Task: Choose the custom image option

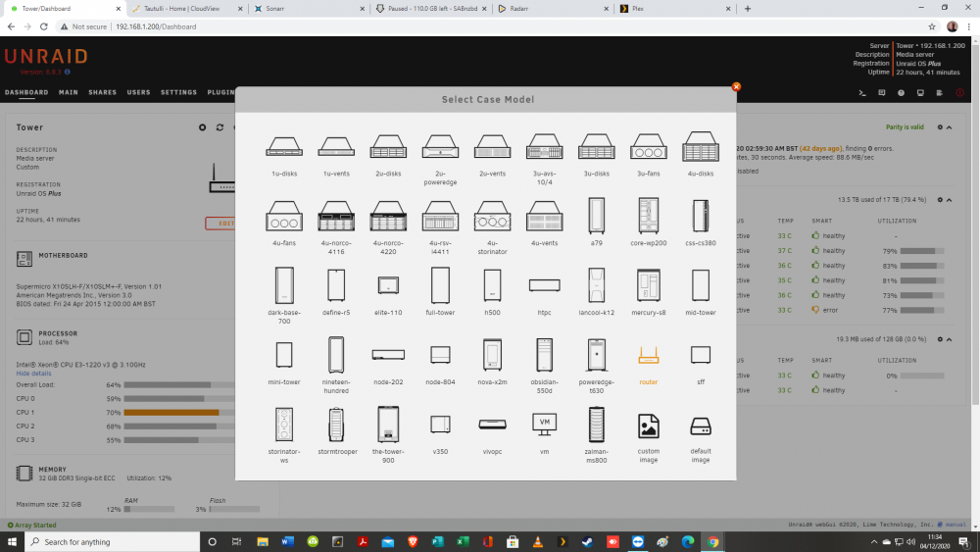Action: [648, 427]
